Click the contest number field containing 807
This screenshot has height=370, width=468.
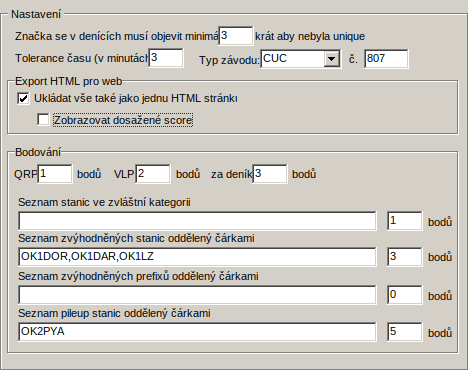[x=386, y=59]
